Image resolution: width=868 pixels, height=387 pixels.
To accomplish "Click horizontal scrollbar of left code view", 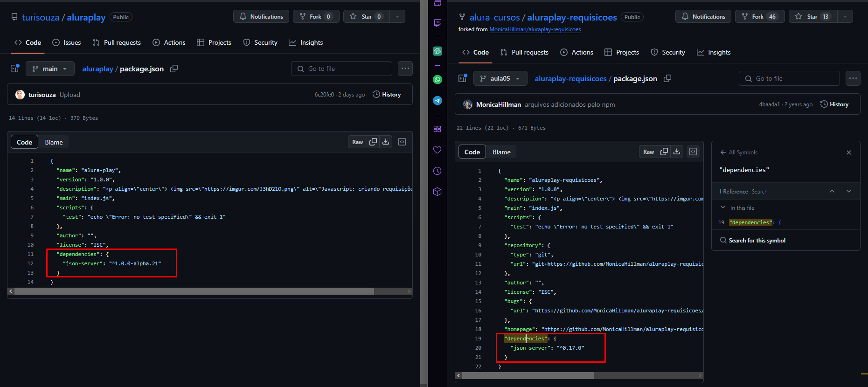I will [x=194, y=291].
